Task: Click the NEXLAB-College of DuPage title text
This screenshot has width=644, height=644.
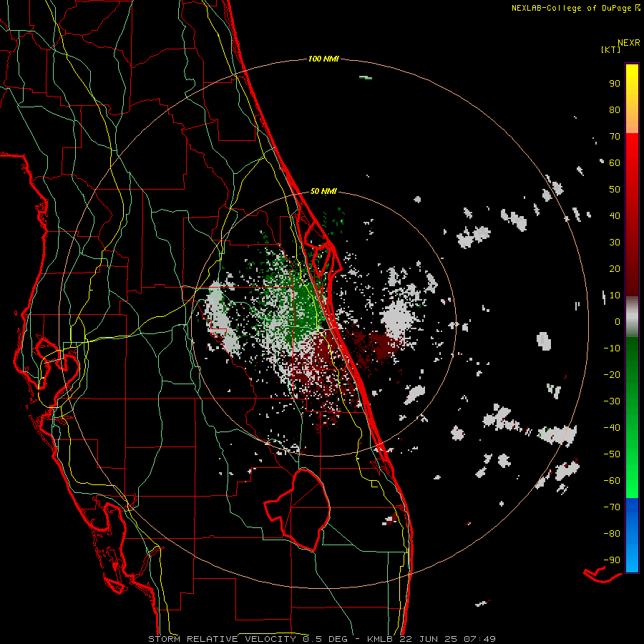Action: [571, 8]
